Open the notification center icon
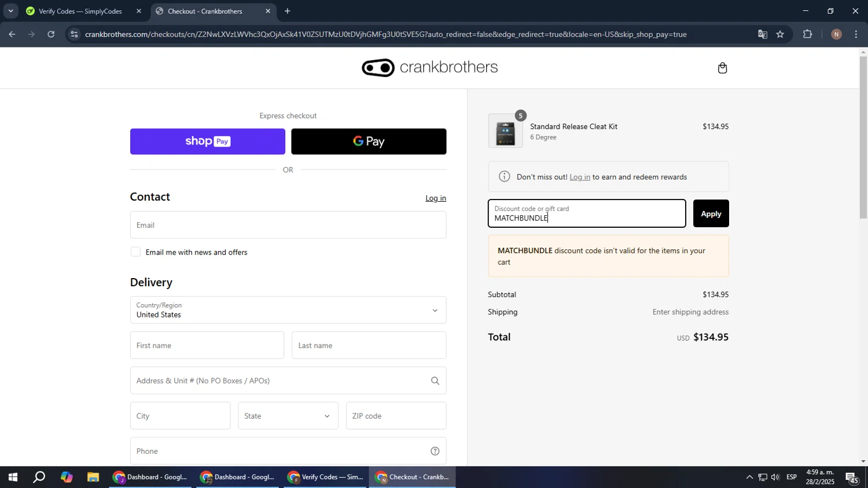Viewport: 868px width, 488px height. pos(852,477)
